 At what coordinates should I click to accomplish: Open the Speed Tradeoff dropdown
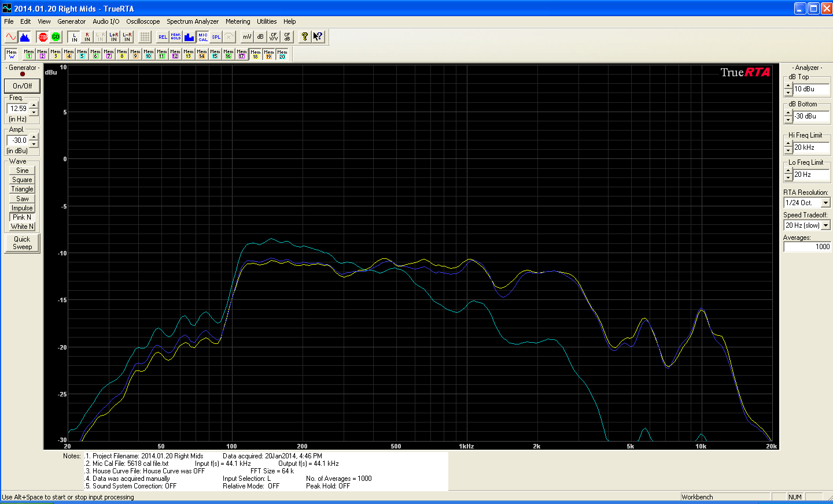click(x=826, y=225)
